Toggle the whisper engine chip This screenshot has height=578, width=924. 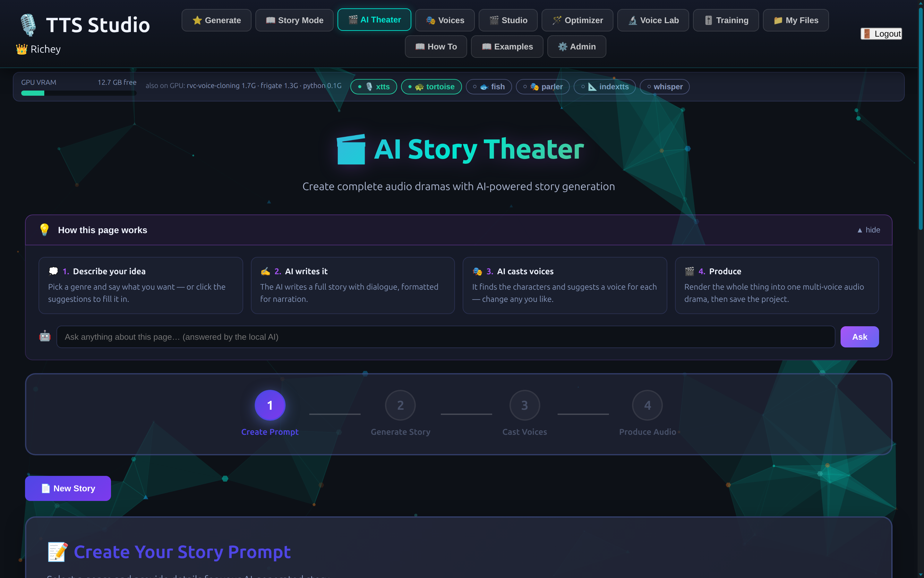click(664, 87)
